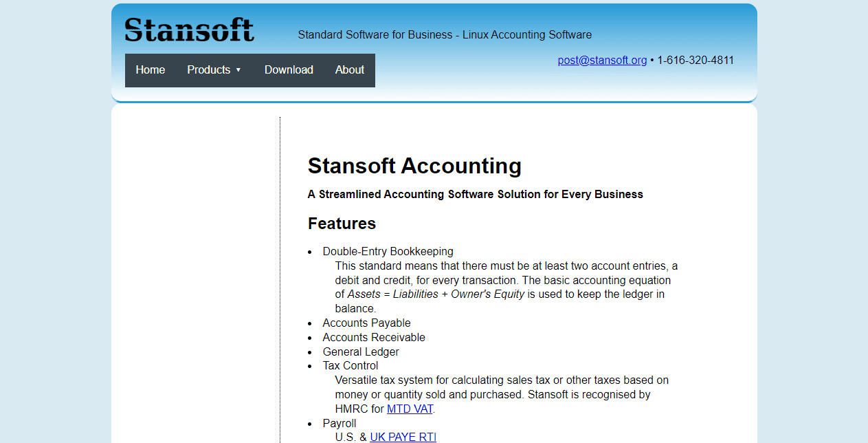Open the MTD VAT link
Image resolution: width=868 pixels, height=443 pixels.
point(410,409)
